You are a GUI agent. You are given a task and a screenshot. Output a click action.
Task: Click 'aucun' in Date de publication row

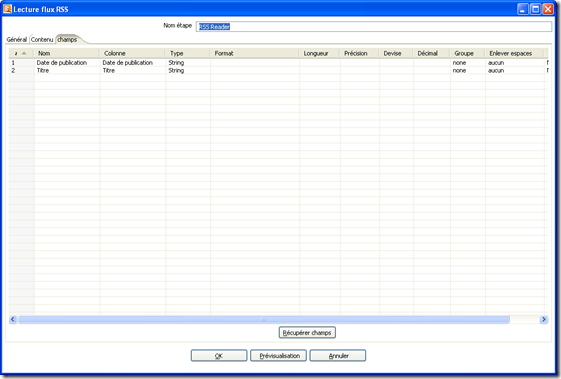pos(496,63)
